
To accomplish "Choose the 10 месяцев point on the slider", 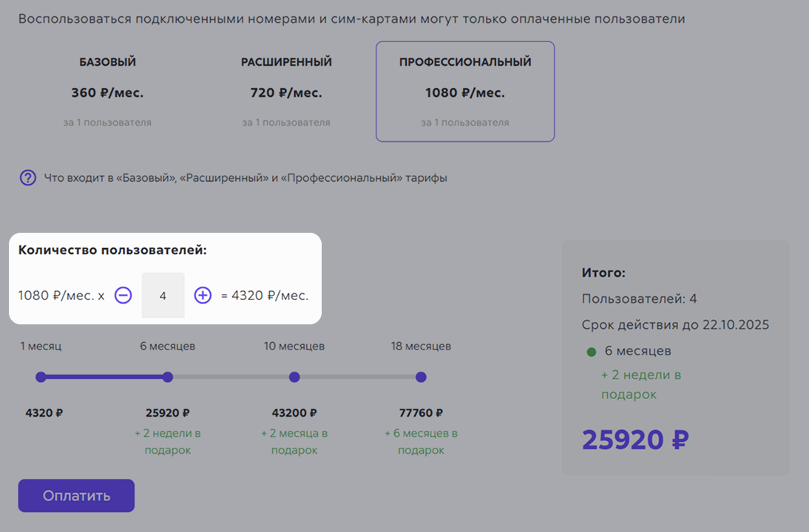I will (x=294, y=377).
